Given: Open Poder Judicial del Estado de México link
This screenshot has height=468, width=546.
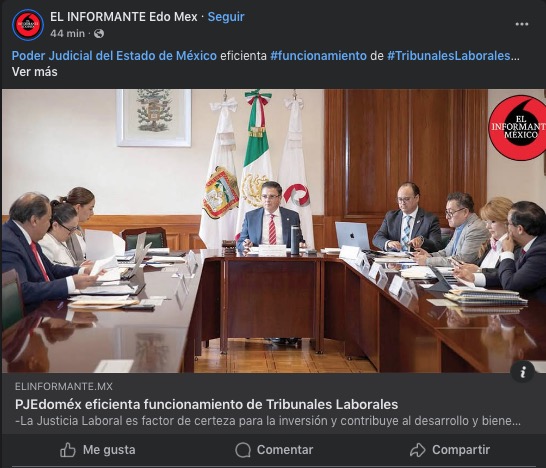Looking at the screenshot, I should click(114, 56).
